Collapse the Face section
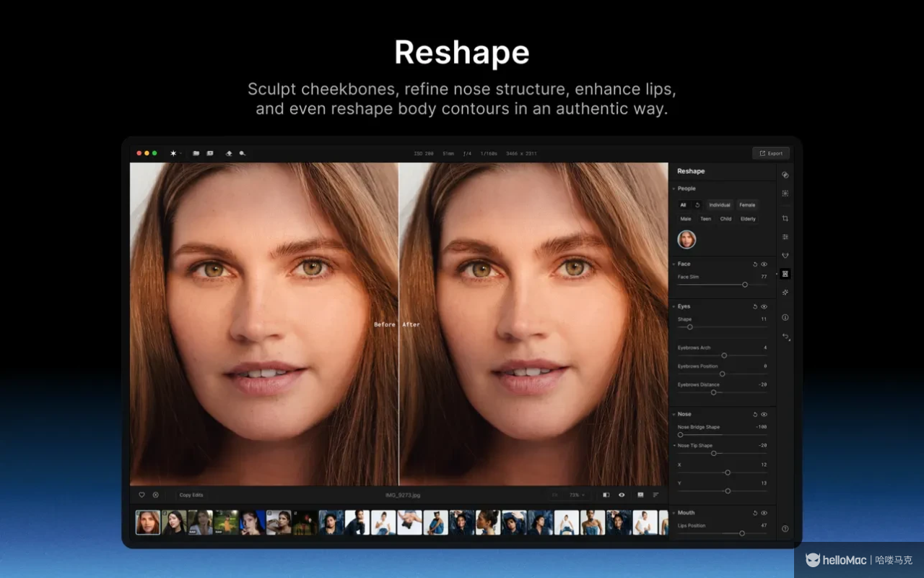 pyautogui.click(x=674, y=264)
